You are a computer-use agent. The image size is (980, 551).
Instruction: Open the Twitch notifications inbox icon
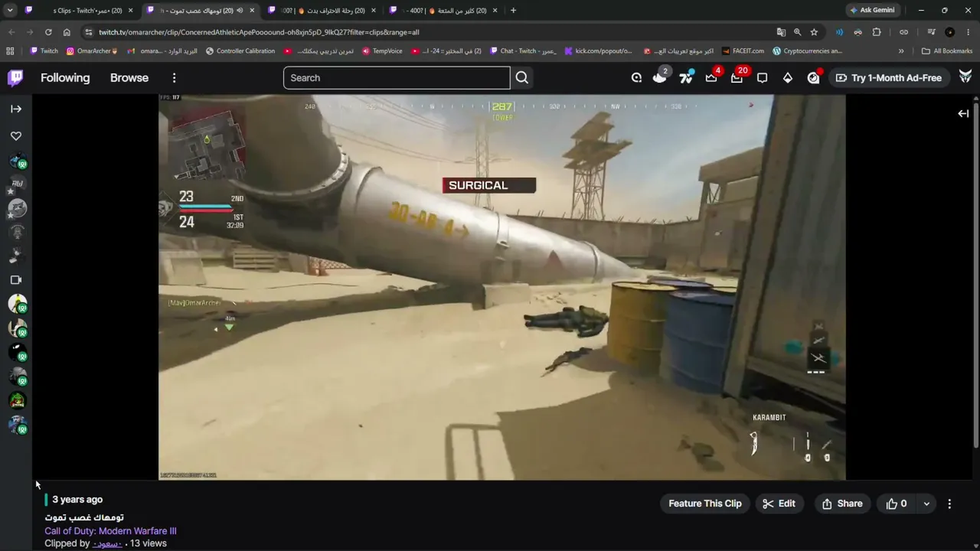(737, 77)
